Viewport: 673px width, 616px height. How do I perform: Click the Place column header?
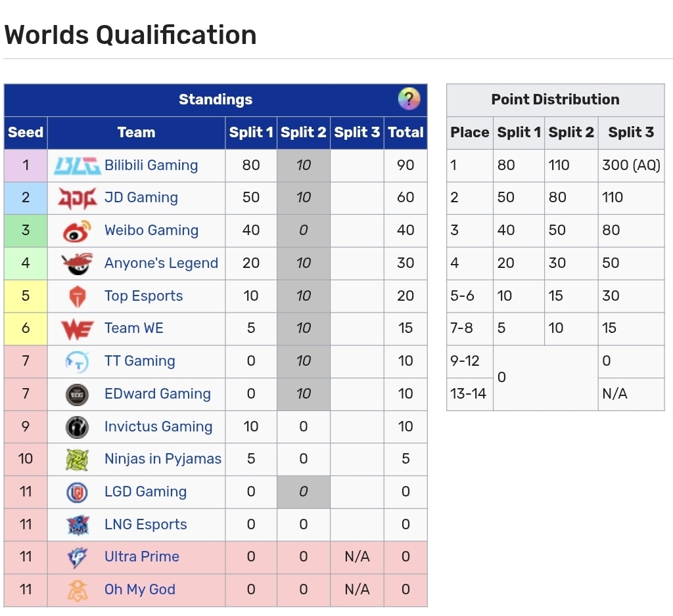(470, 133)
